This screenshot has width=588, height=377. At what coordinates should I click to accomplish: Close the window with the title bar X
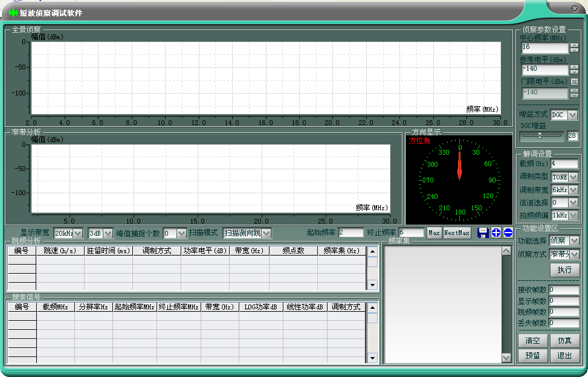(x=575, y=8)
